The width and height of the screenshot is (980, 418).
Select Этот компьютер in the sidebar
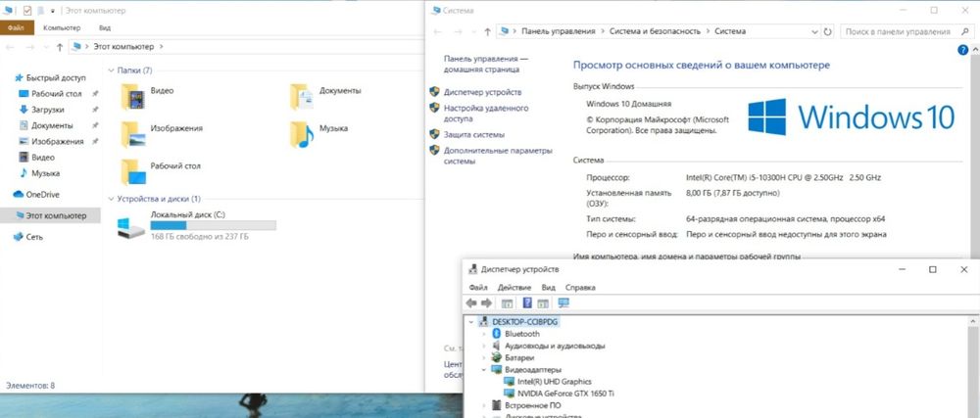(x=50, y=215)
